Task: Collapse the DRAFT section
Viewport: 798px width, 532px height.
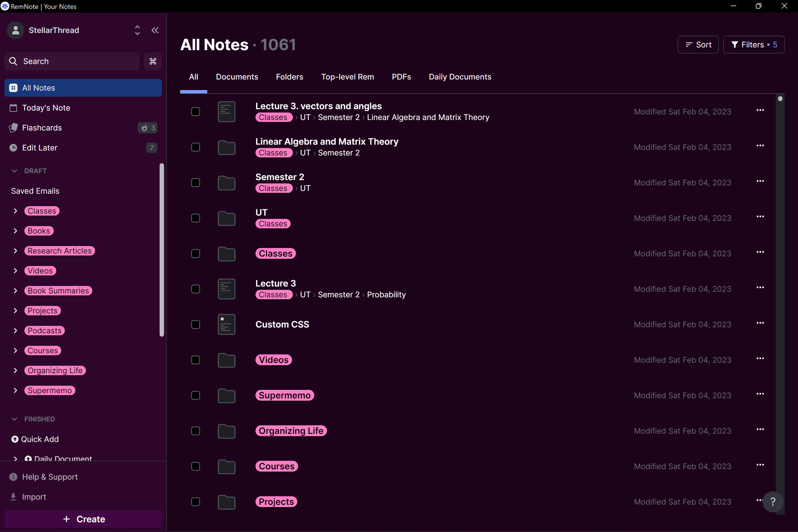Action: point(14,171)
